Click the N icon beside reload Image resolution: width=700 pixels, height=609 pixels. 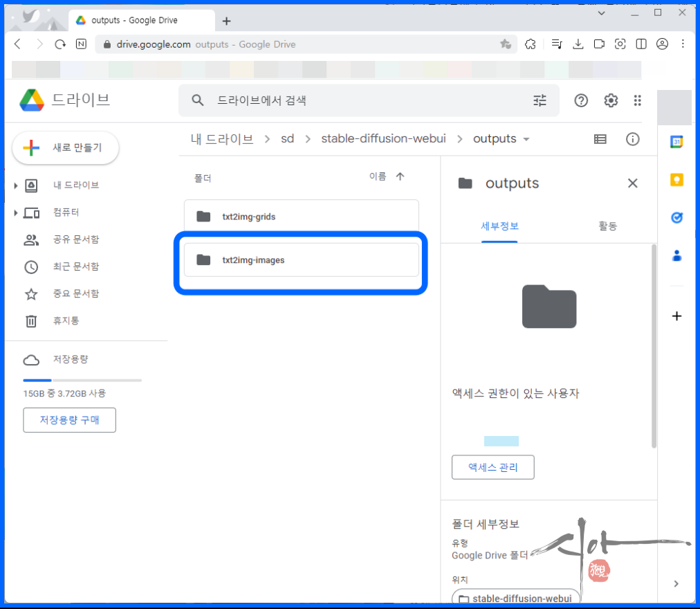click(x=81, y=44)
